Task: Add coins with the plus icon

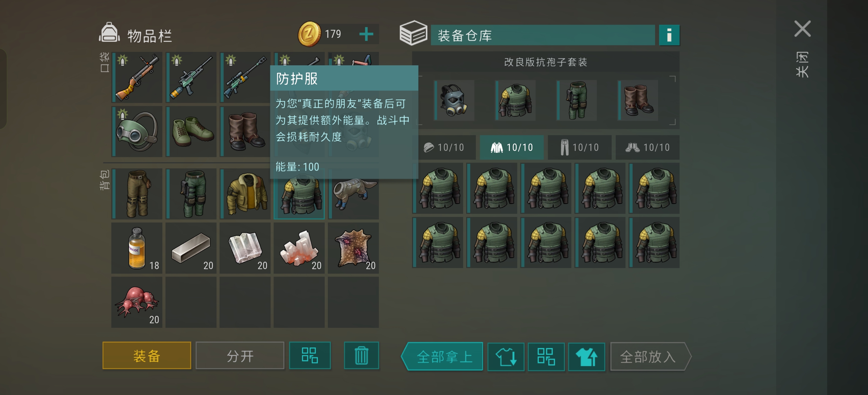Action: [x=366, y=34]
